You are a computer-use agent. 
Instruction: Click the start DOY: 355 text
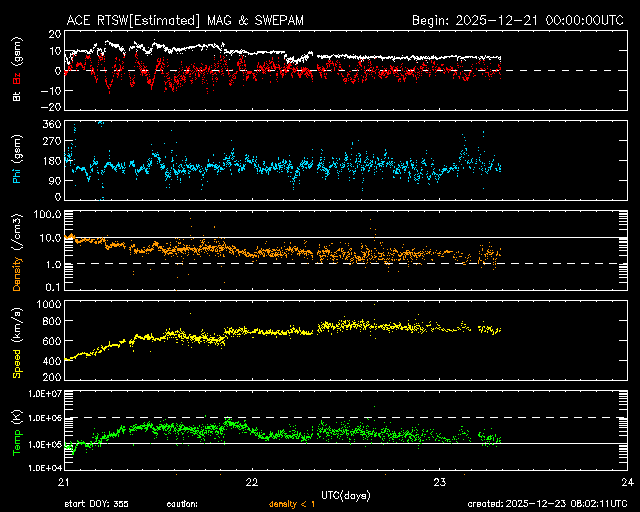click(96, 504)
